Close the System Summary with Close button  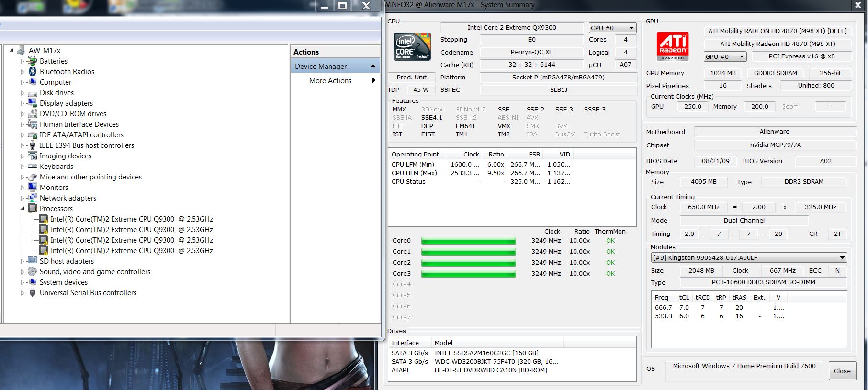click(x=842, y=371)
